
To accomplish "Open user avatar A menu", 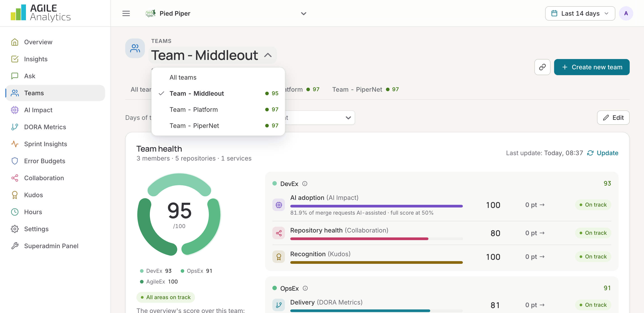I will click(x=626, y=13).
